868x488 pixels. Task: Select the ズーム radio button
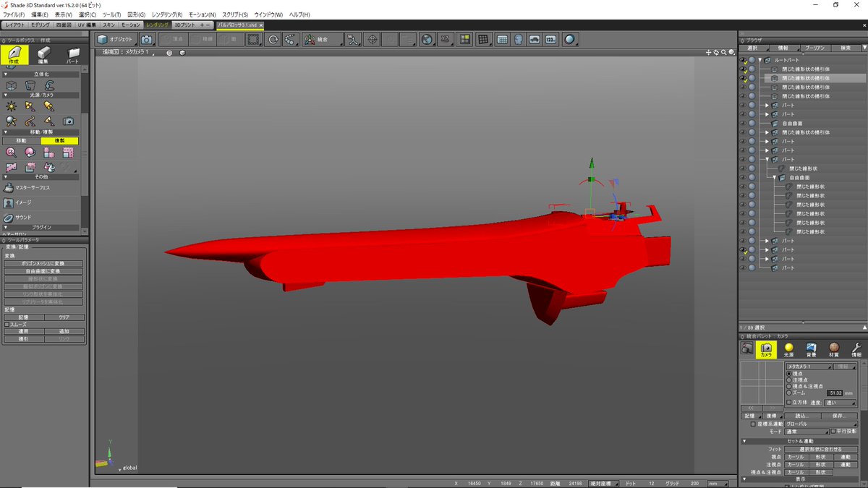[x=789, y=393]
